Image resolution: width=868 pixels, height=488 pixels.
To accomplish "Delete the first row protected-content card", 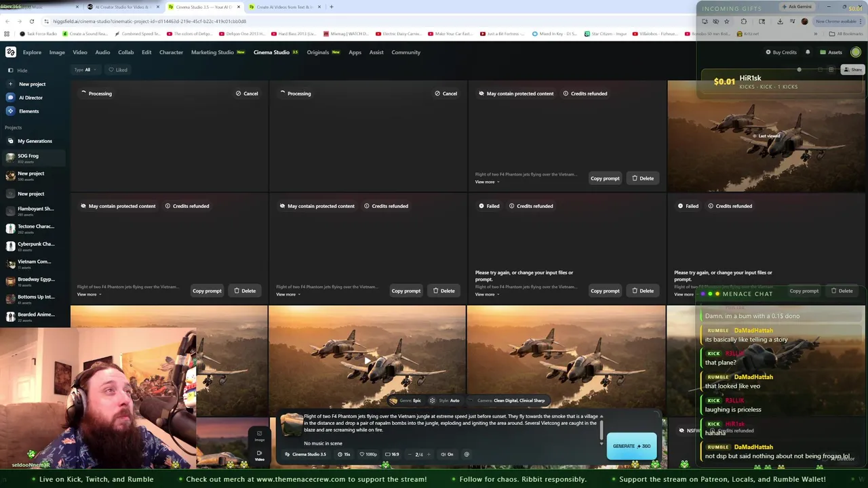I will click(643, 178).
